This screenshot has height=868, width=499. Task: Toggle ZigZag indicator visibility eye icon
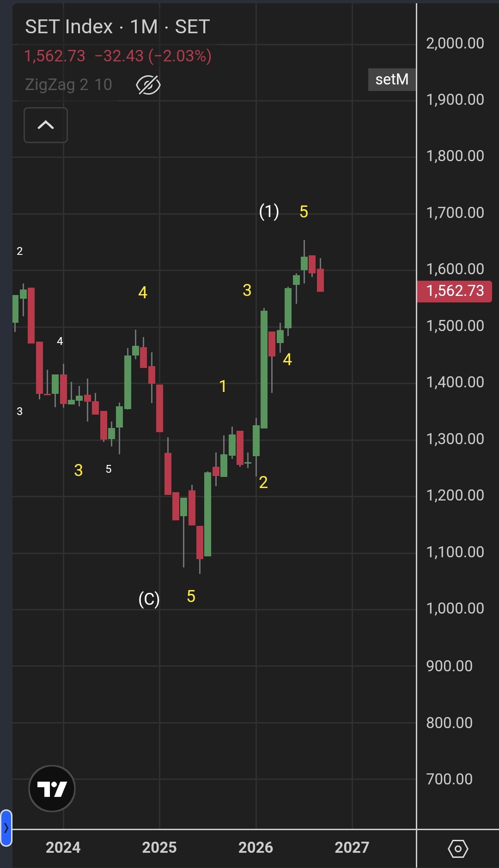pyautogui.click(x=148, y=85)
